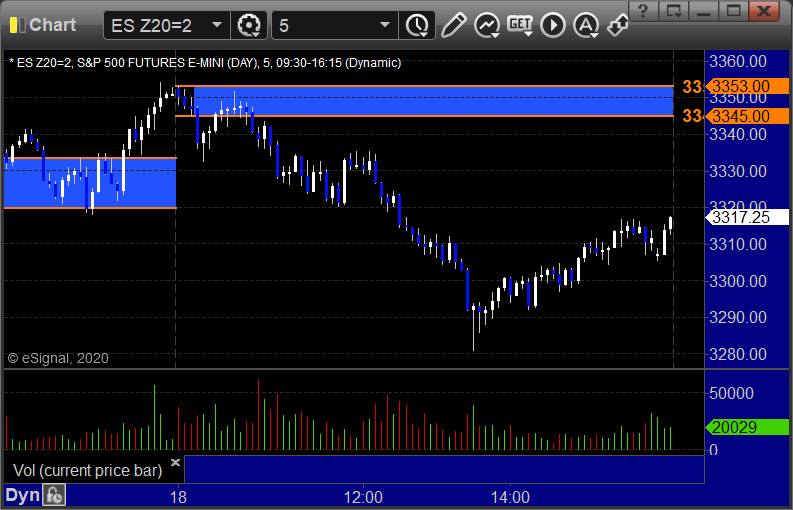
Task: Click the Chart window title icon
Action: 17,25
